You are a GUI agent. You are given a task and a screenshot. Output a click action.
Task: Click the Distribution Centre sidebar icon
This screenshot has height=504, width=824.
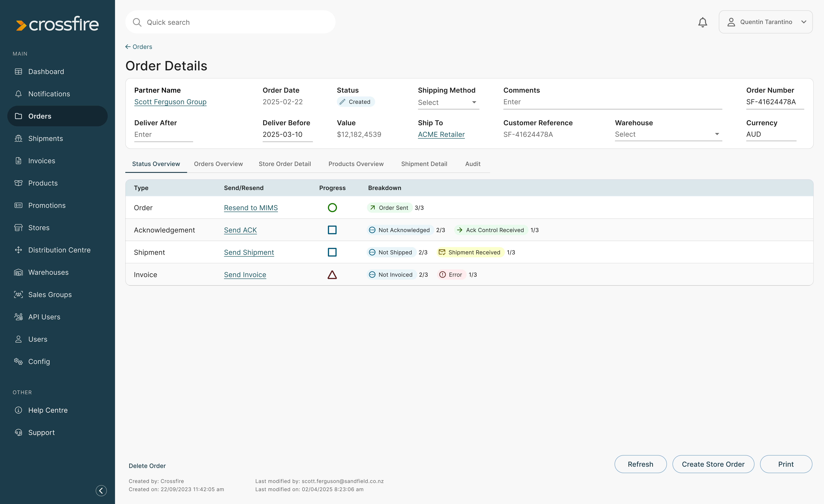(18, 250)
